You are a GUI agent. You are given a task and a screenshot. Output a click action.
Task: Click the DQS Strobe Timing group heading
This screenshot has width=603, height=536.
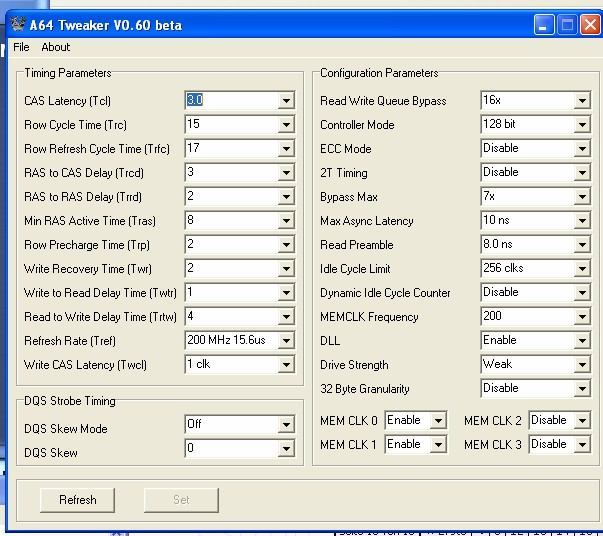click(70, 401)
